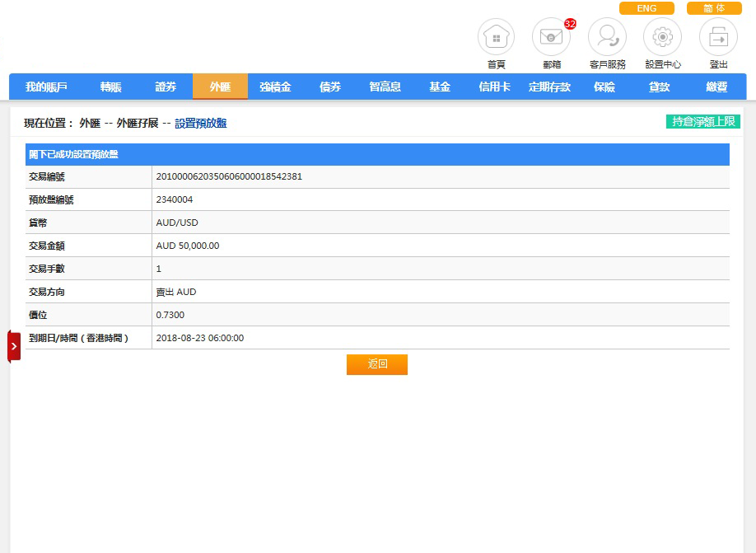Expand the red side panel arrow
756x553 pixels.
[x=14, y=346]
